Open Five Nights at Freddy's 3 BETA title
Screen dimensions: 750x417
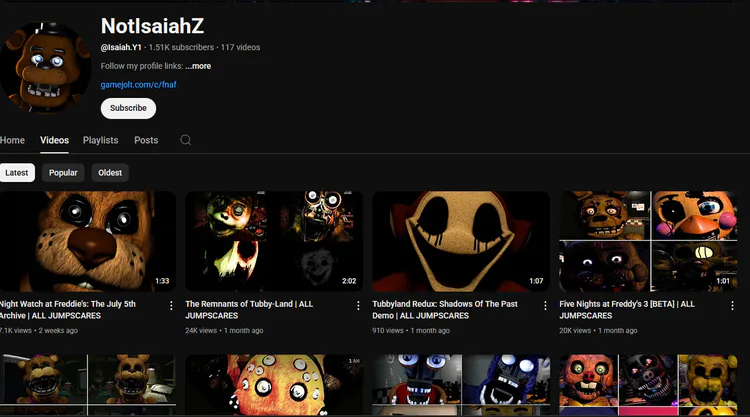point(627,309)
